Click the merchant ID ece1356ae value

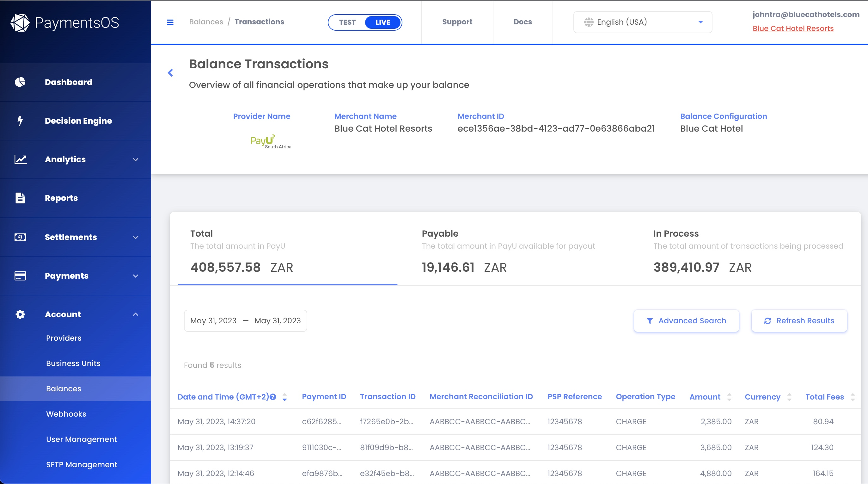click(x=556, y=128)
